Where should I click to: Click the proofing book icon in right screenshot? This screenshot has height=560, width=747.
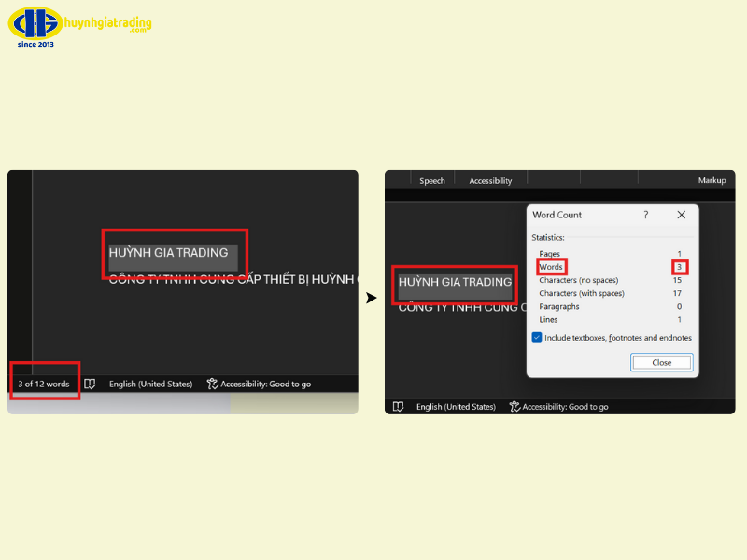point(398,407)
